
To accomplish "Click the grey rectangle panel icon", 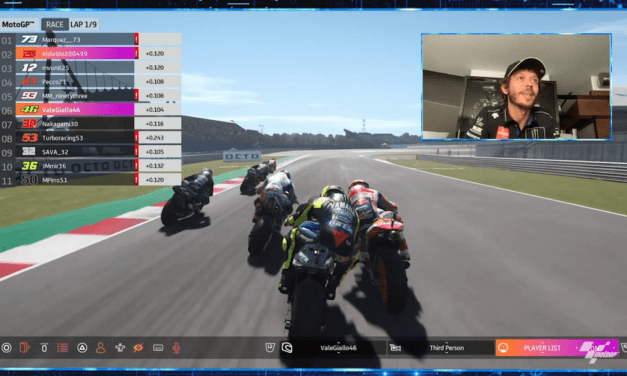I will (158, 348).
